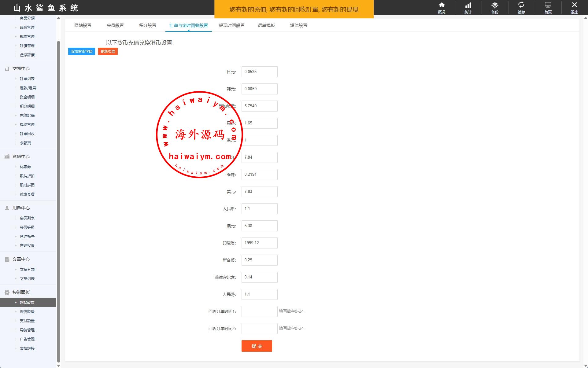Click the 美元 exchange rate field

[259, 192]
